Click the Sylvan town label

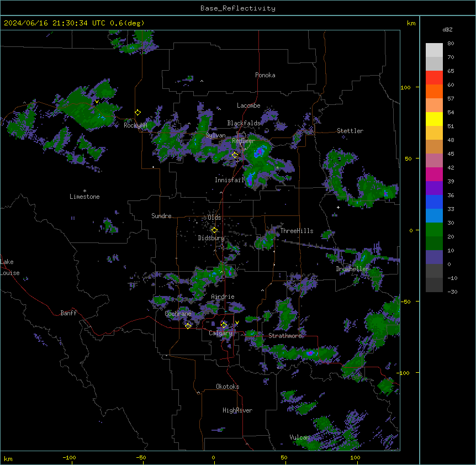click(215, 135)
